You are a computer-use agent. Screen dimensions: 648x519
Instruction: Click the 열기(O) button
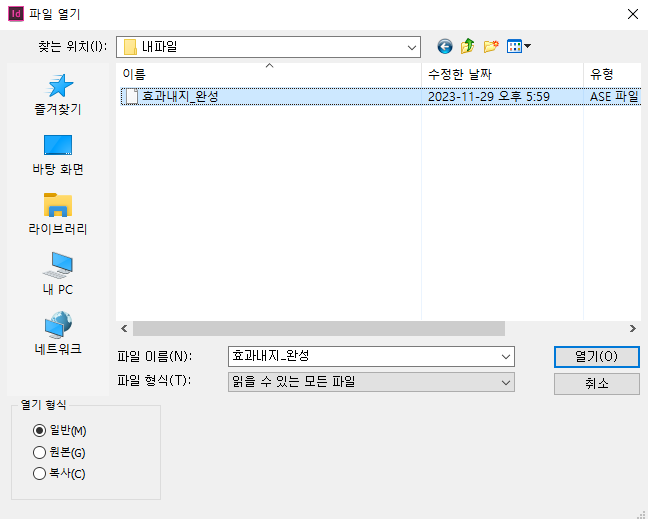click(x=597, y=357)
